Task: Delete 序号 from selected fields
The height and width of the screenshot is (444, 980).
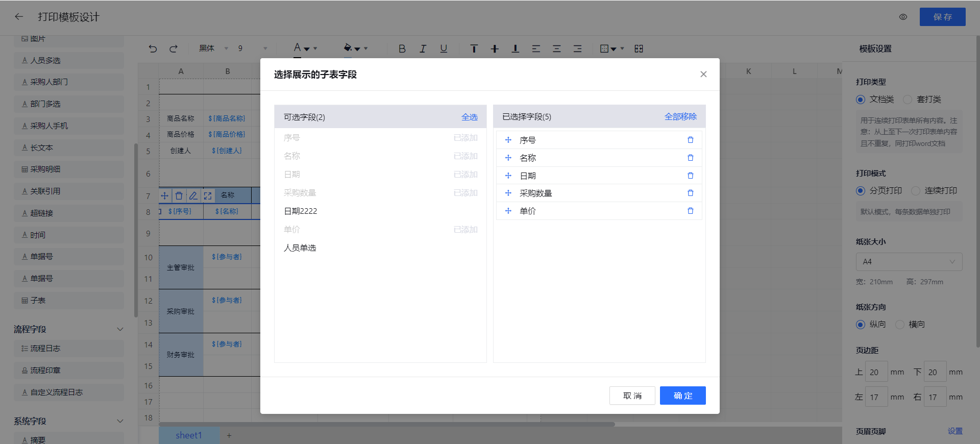Action: pyautogui.click(x=691, y=140)
